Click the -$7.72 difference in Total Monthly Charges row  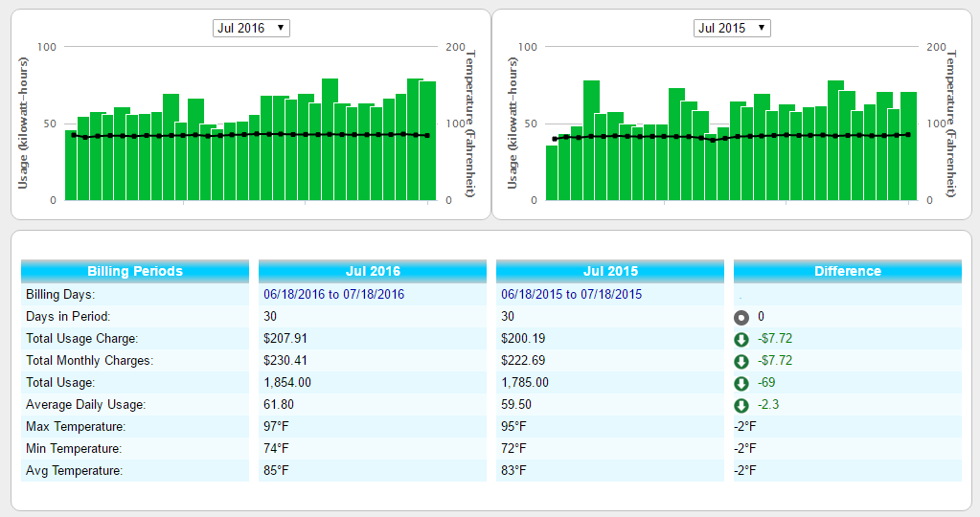click(x=775, y=360)
